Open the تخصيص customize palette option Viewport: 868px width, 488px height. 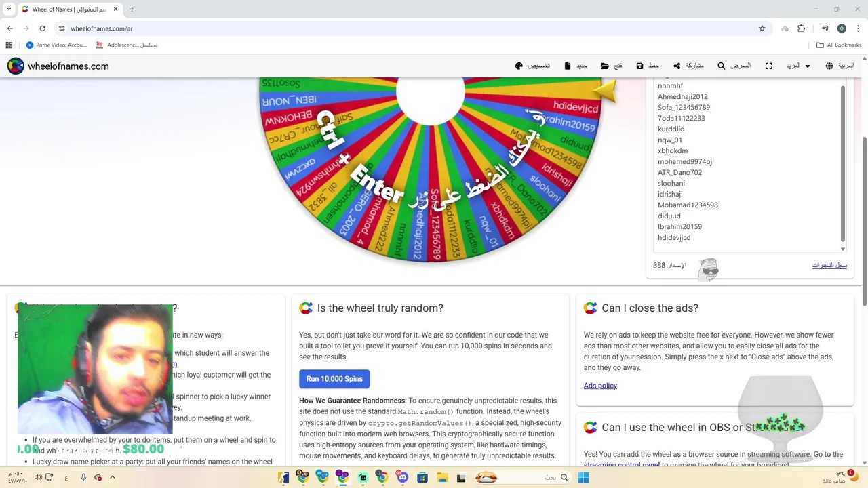(532, 66)
